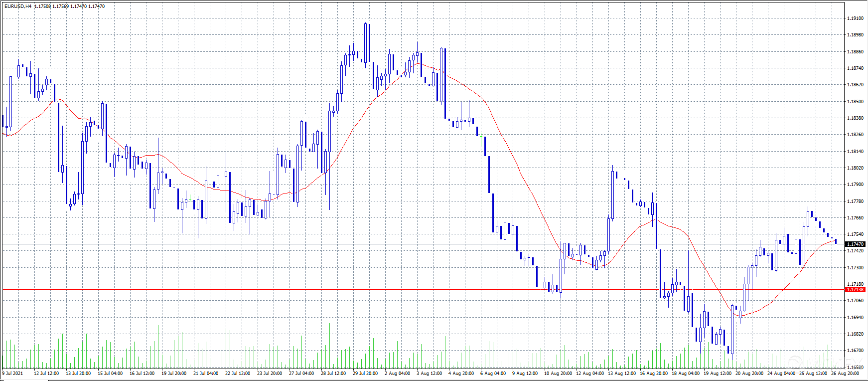Select the lowest candle near 1.16700
Image resolution: width=868 pixels, height=381 pixels.
[x=732, y=329]
